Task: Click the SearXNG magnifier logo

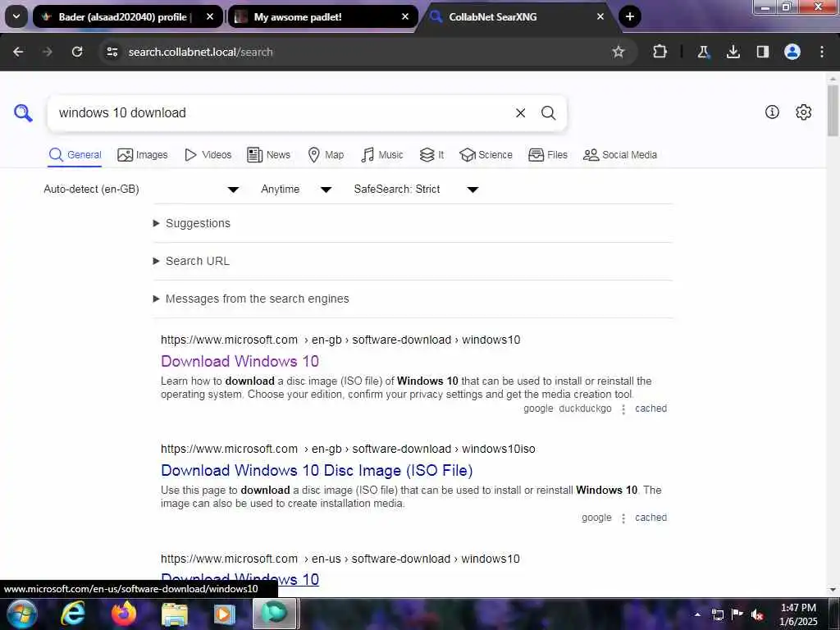Action: click(23, 113)
